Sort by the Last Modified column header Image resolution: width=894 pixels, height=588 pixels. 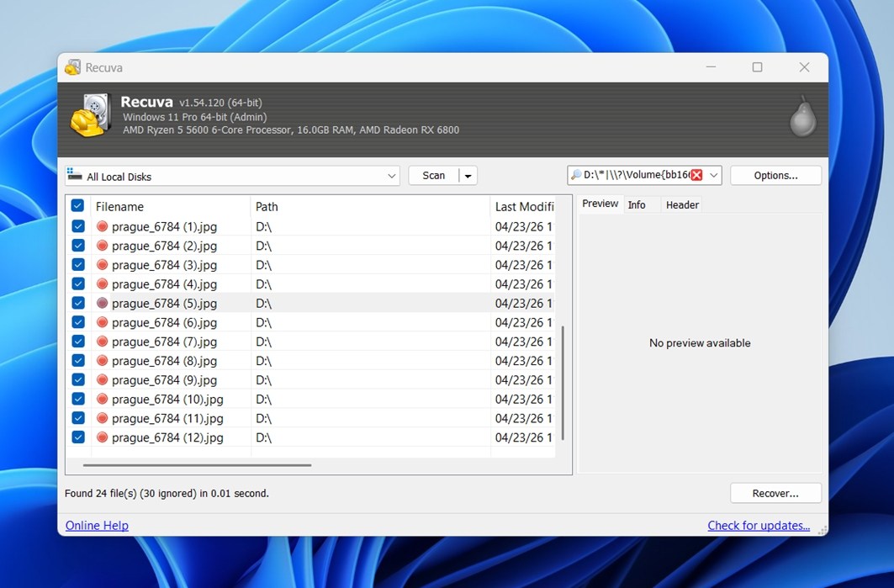pyautogui.click(x=523, y=206)
